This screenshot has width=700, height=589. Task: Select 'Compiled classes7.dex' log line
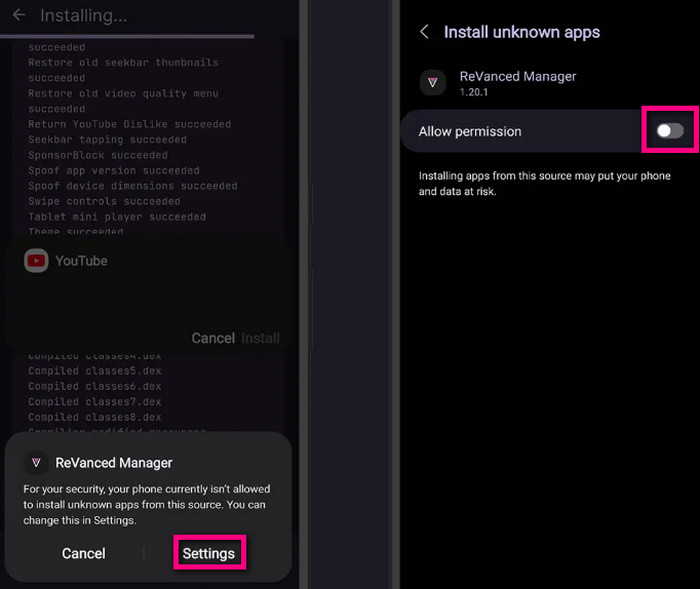tap(95, 402)
